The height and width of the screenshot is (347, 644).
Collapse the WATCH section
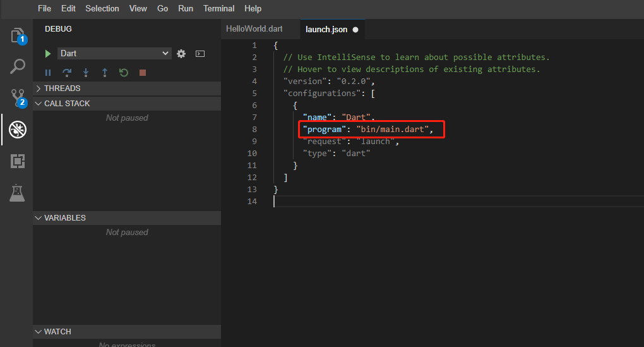click(127, 332)
